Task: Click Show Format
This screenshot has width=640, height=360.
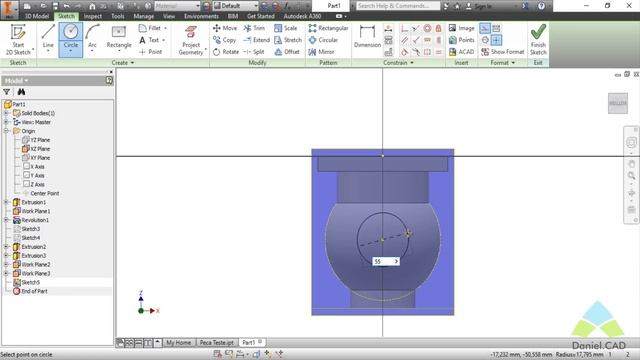Action: [x=503, y=52]
